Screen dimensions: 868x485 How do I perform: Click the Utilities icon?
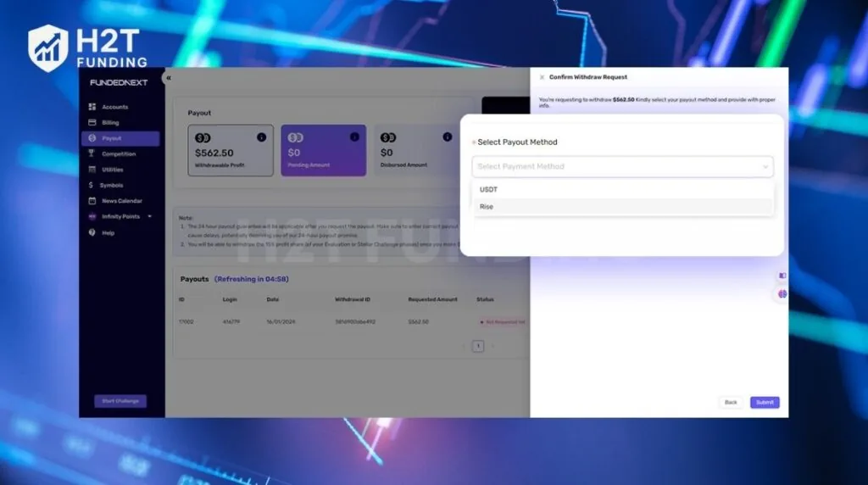[x=92, y=169]
